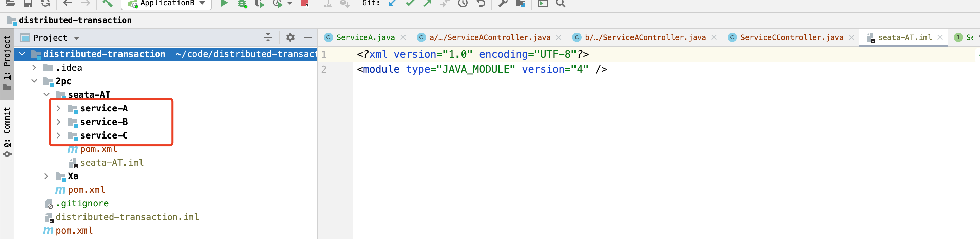Navigate back with the left arrow

click(x=68, y=3)
